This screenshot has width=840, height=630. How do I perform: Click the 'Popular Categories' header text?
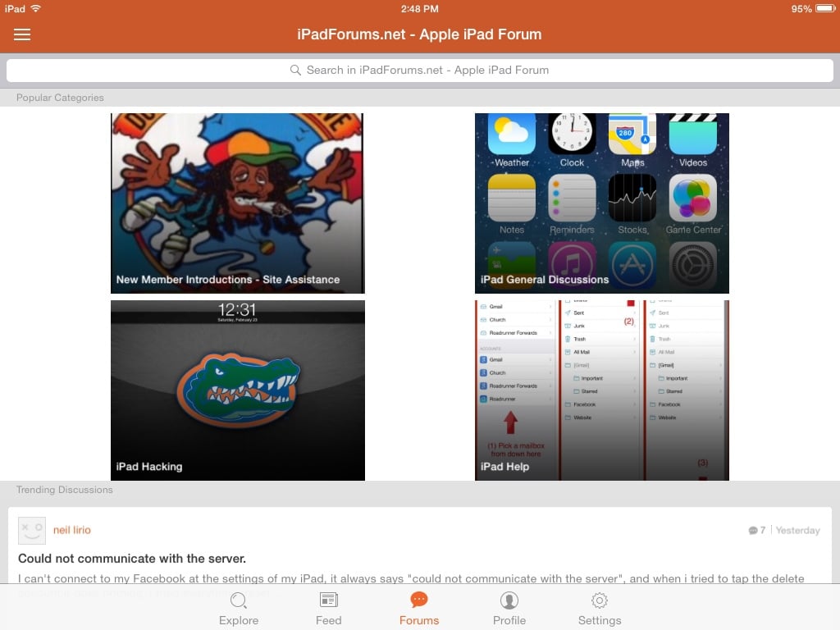coord(60,98)
